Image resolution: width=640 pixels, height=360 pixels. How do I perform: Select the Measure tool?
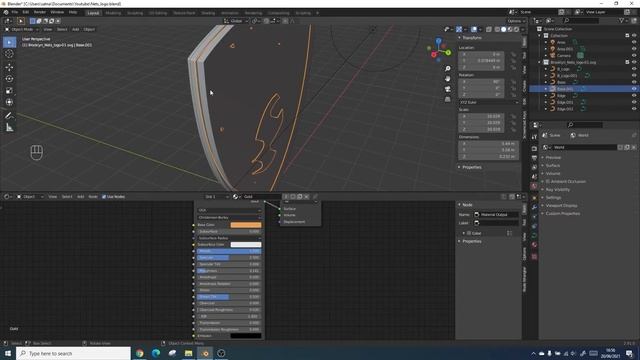(x=9, y=128)
